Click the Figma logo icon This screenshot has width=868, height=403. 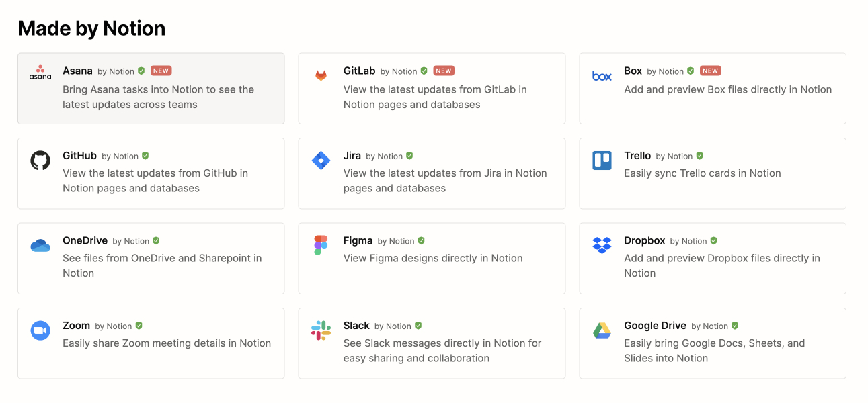pos(321,245)
